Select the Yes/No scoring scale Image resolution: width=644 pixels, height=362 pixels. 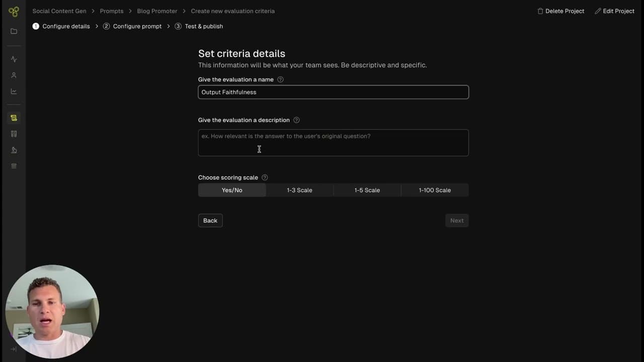pyautogui.click(x=232, y=190)
